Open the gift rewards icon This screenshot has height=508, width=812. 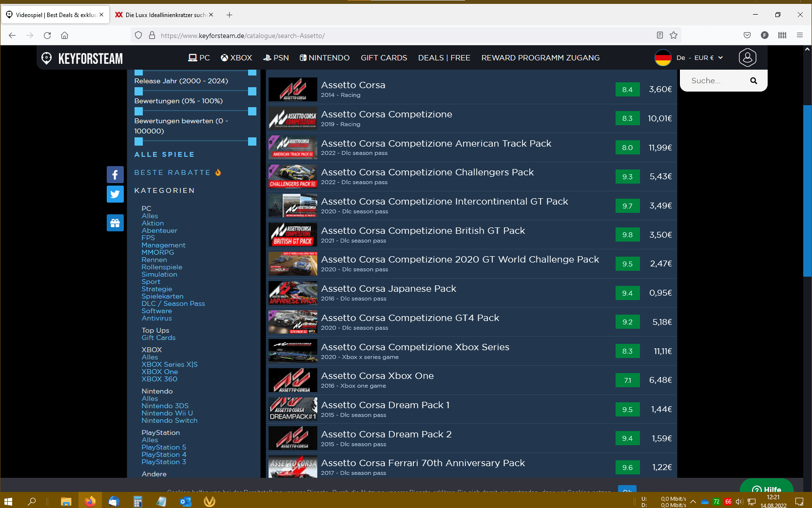point(115,223)
